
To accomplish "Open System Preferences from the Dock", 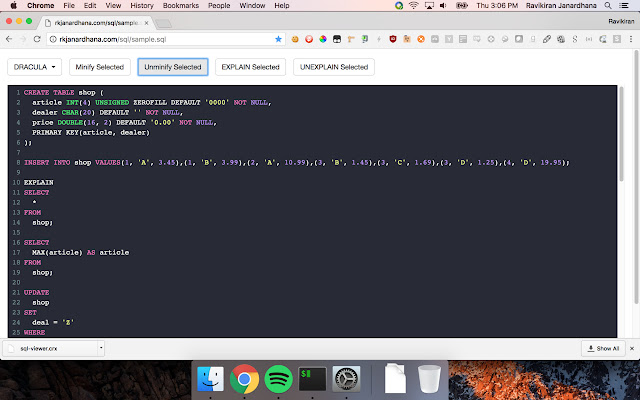I will [x=346, y=379].
